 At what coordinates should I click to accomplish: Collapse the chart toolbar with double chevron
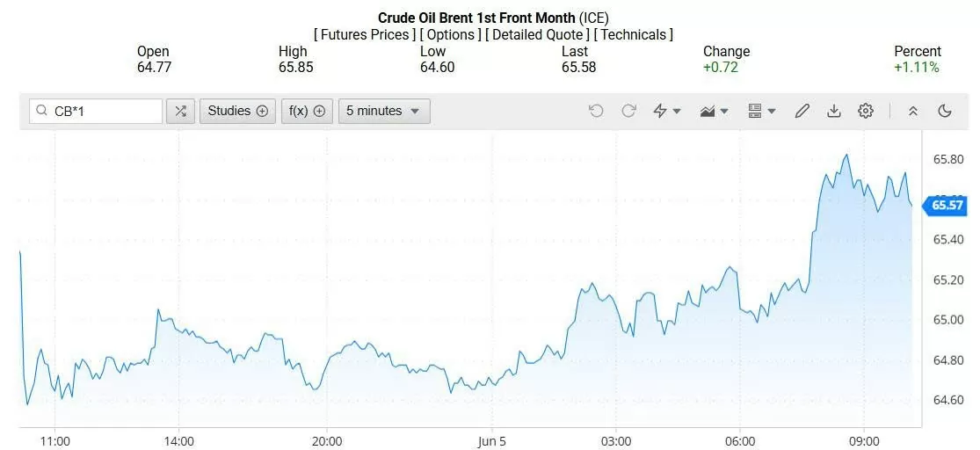point(913,111)
